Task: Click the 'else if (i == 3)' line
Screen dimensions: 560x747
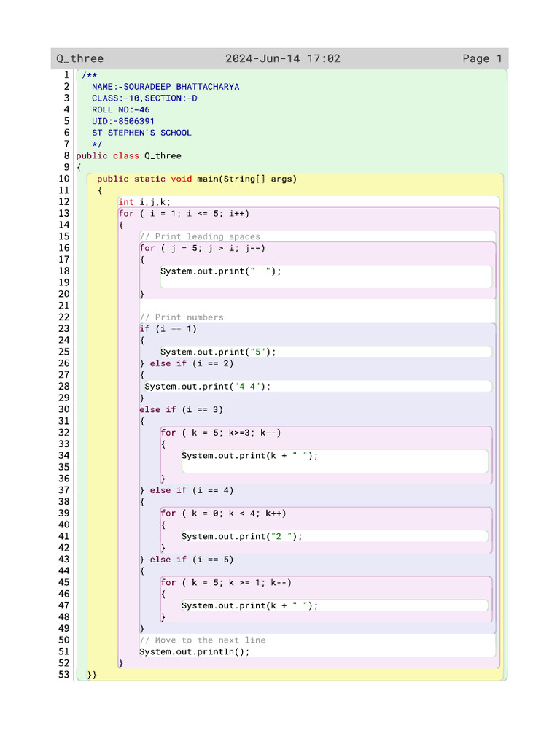Action: point(181,410)
